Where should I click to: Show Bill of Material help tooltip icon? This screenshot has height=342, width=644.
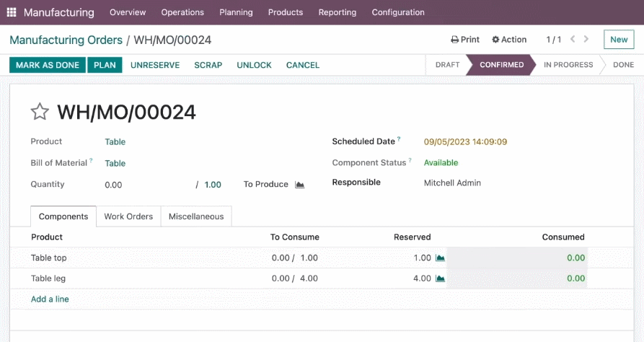(91, 160)
